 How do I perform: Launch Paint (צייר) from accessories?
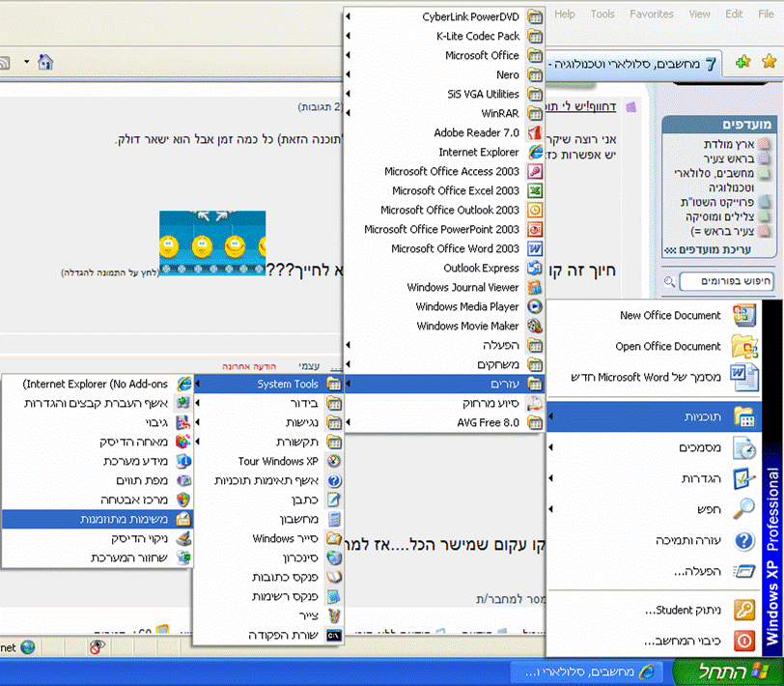pyautogui.click(x=334, y=615)
